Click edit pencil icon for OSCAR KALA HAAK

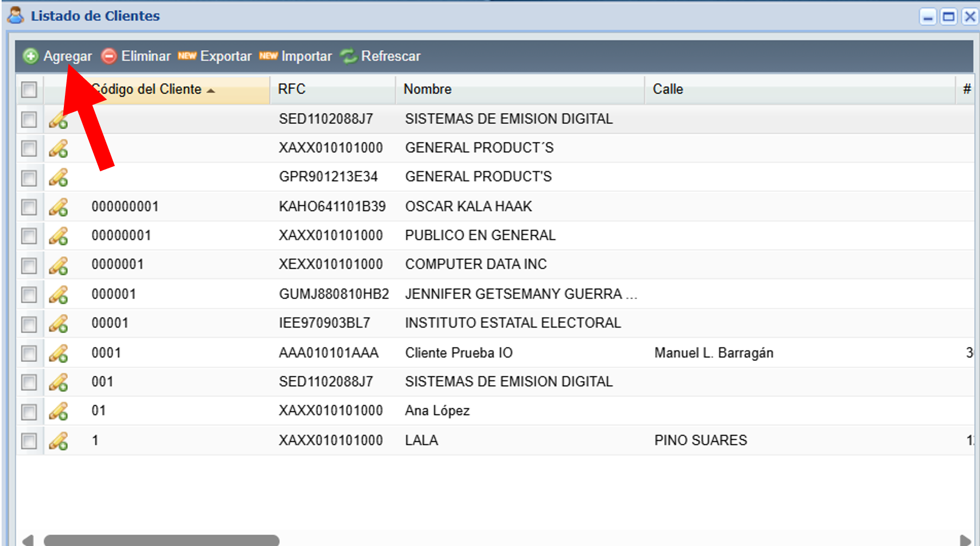pyautogui.click(x=58, y=207)
